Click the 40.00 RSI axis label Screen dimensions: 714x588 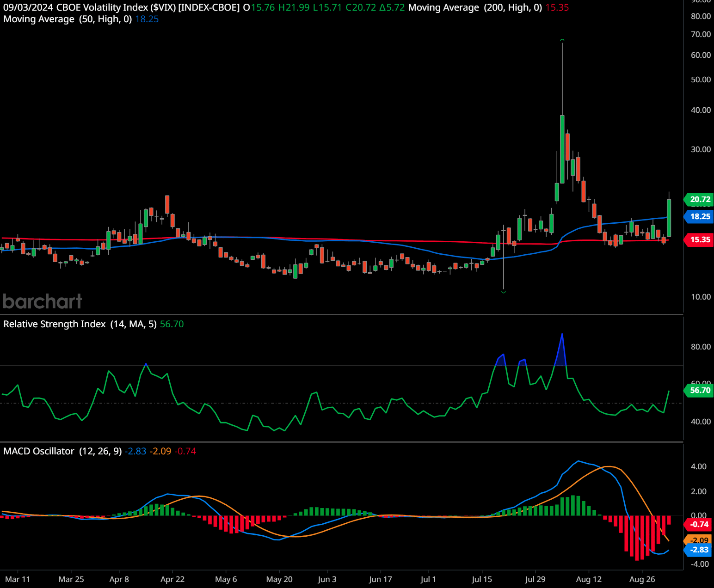pyautogui.click(x=701, y=422)
